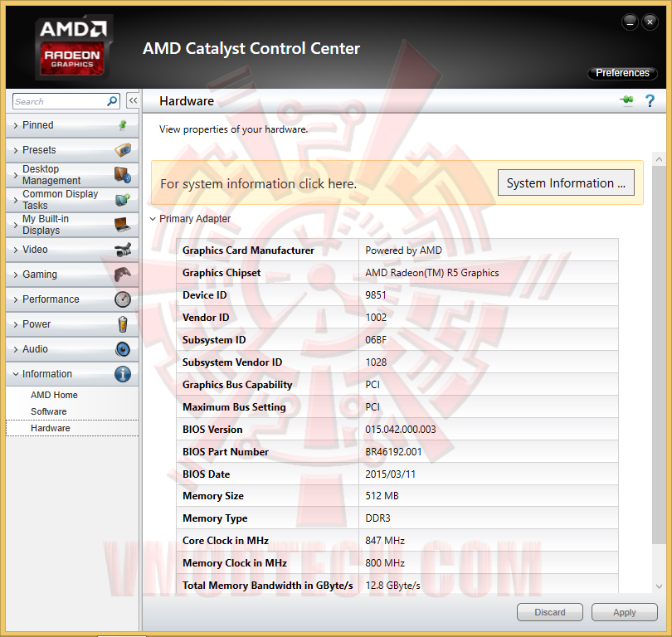Viewport: 672px width, 637px height.
Task: Click the Presets icon
Action: (123, 150)
